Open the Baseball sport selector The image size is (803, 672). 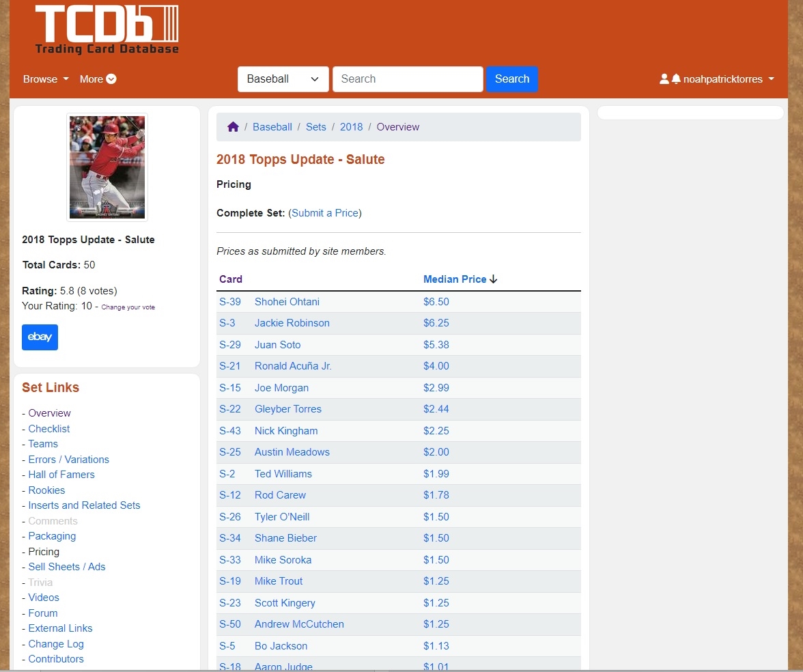283,79
